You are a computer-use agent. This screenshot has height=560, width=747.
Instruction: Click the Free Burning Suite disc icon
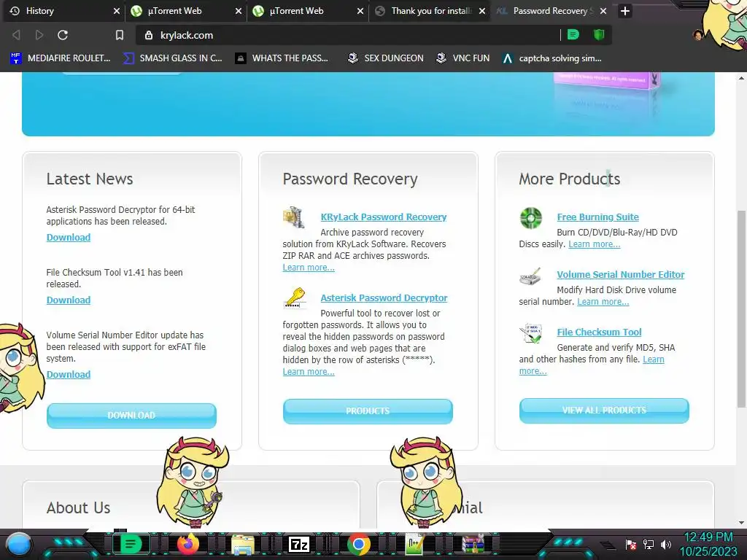[531, 218]
